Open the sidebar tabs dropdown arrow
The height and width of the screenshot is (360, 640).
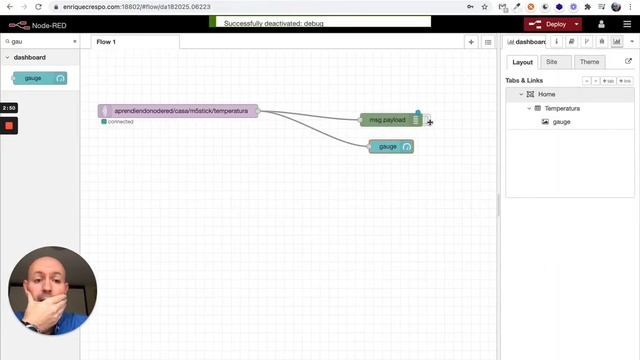tap(632, 42)
